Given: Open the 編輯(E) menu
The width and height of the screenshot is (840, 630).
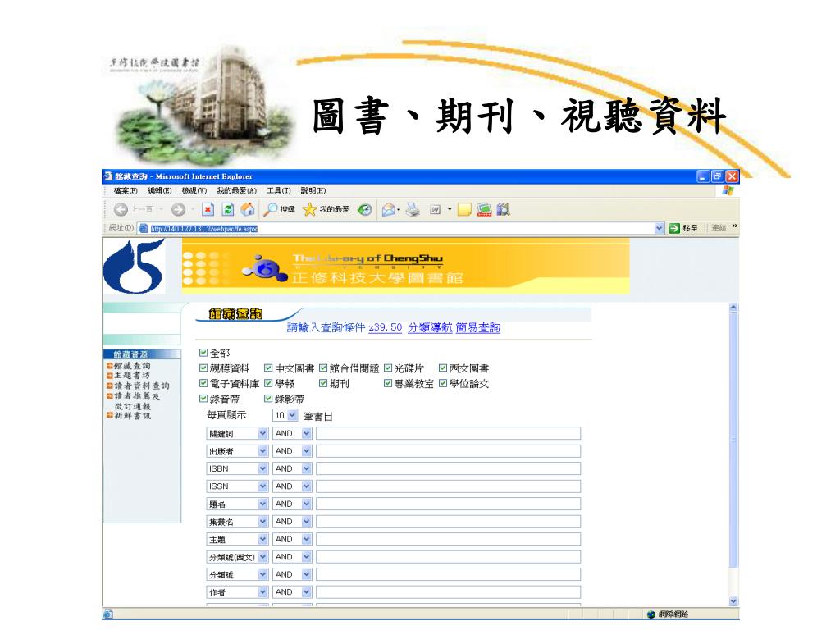Looking at the screenshot, I should click(159, 190).
